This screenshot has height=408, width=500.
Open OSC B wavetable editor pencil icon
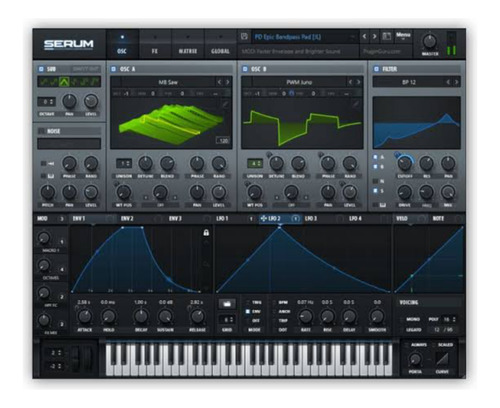tap(356, 104)
